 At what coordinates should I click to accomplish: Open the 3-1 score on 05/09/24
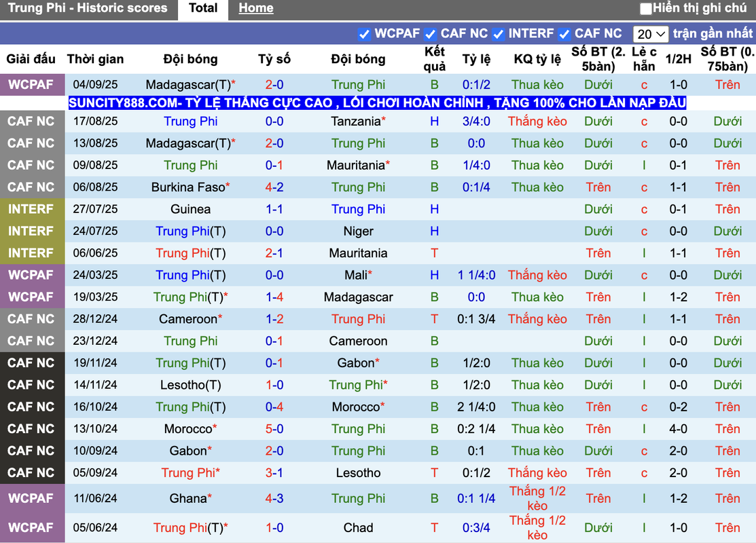(x=274, y=473)
